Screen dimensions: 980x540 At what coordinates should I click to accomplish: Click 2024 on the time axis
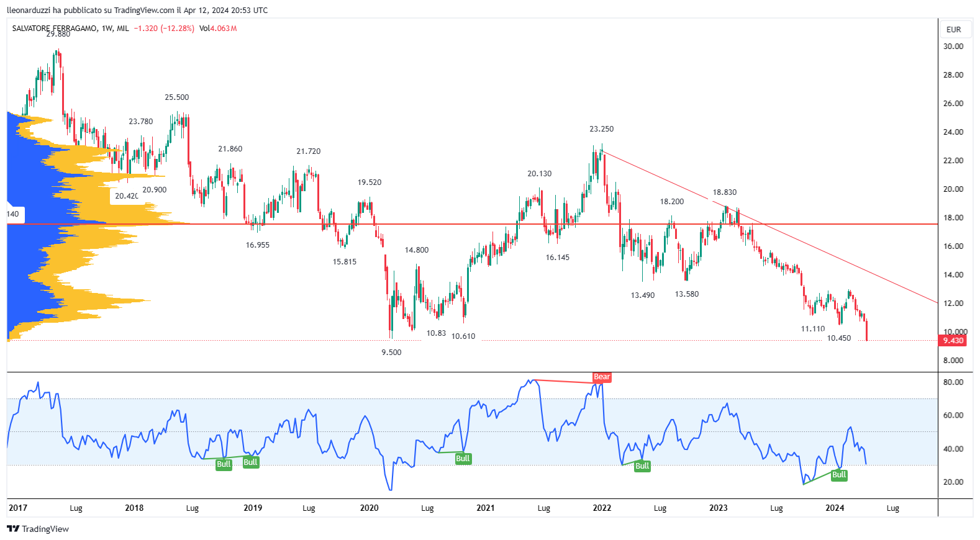835,508
